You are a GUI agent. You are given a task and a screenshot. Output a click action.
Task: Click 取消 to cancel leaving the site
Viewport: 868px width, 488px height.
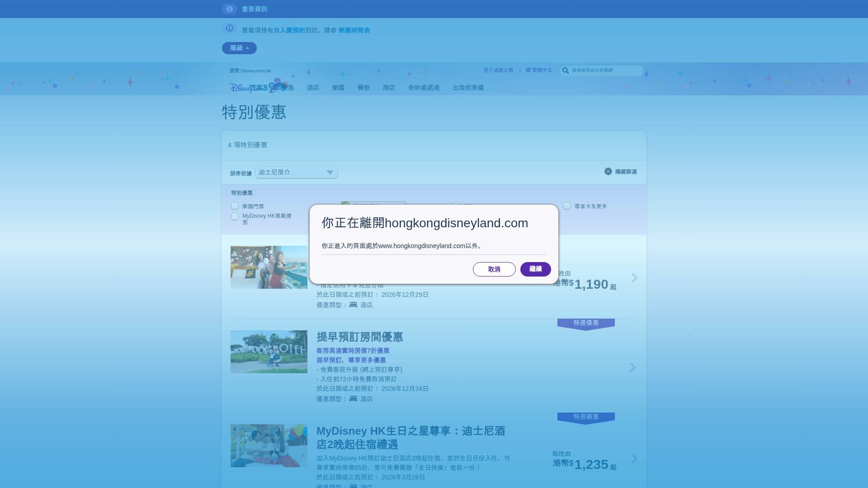click(494, 269)
